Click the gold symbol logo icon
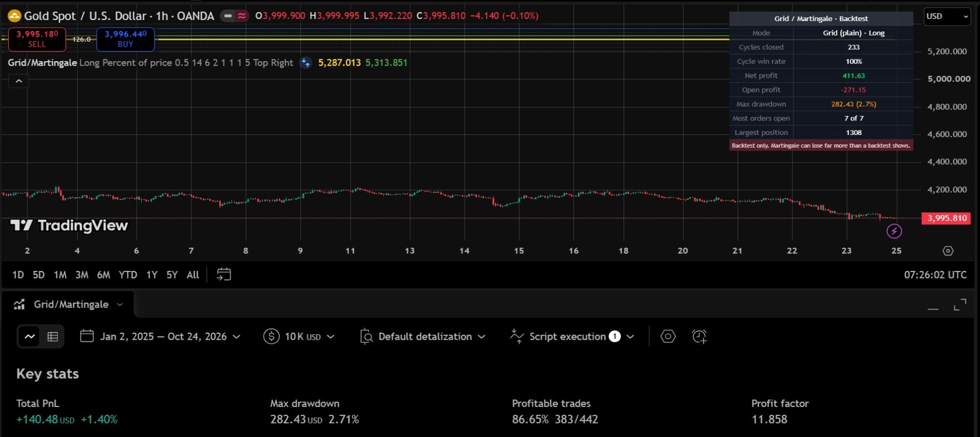This screenshot has width=980, height=437. 14,16
